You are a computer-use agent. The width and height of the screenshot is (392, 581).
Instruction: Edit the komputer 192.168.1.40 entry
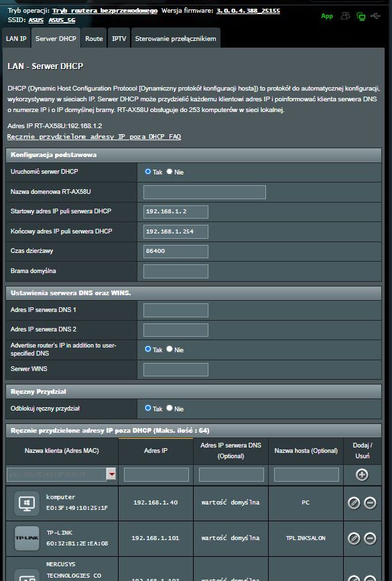[x=354, y=503]
